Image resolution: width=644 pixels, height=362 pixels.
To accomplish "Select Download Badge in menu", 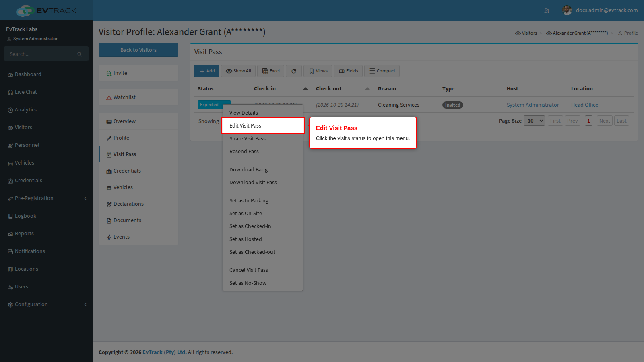I will coord(263,170).
